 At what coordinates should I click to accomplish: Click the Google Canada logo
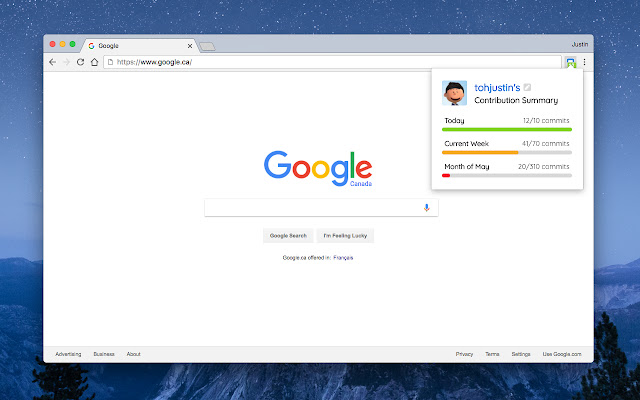pos(318,169)
